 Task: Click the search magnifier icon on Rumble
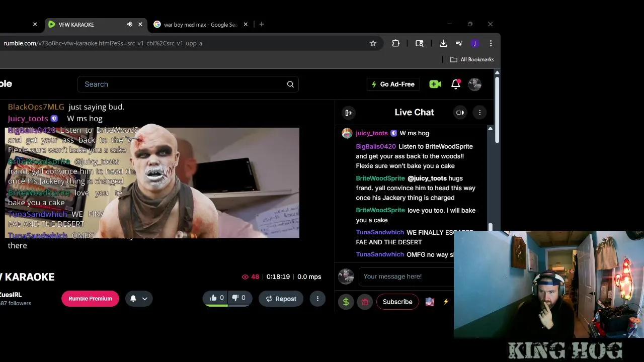(290, 84)
